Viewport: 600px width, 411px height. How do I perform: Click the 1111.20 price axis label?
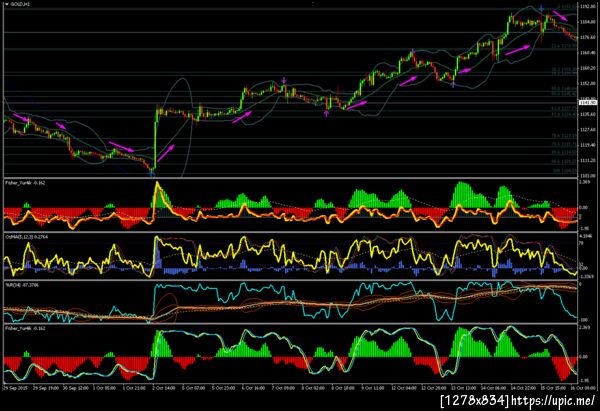[x=588, y=160]
